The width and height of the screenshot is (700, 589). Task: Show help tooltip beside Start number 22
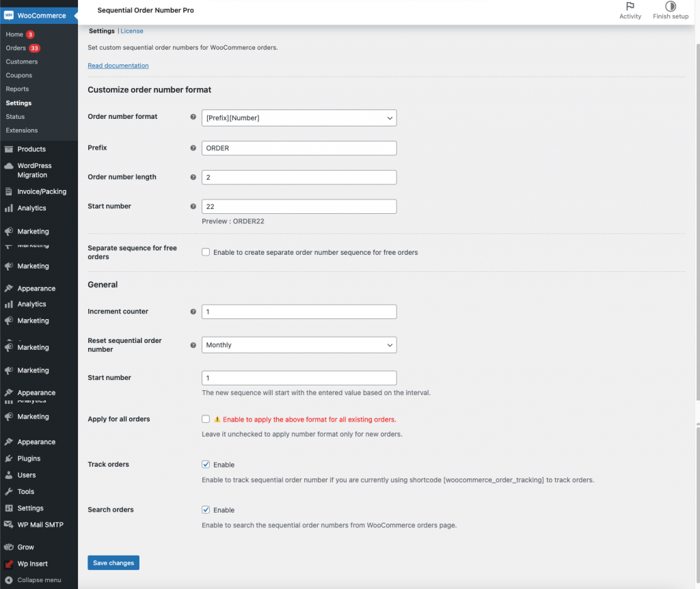coord(193,206)
